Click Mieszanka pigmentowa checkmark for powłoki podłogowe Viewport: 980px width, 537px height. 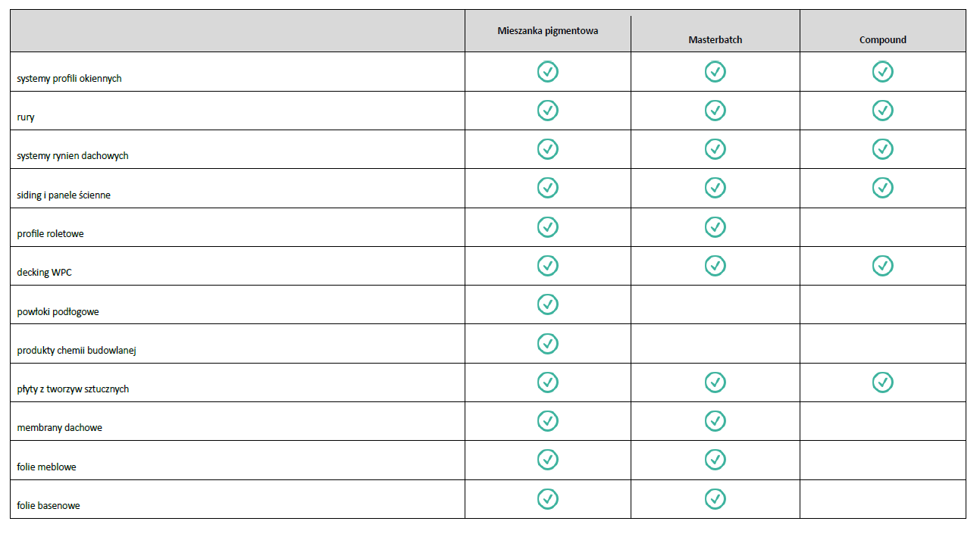[548, 304]
